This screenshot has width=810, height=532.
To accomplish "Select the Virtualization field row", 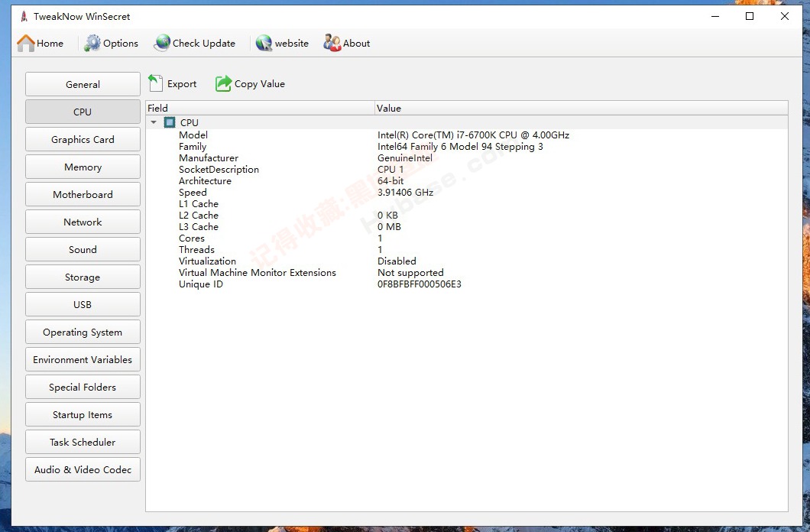I will (x=467, y=261).
